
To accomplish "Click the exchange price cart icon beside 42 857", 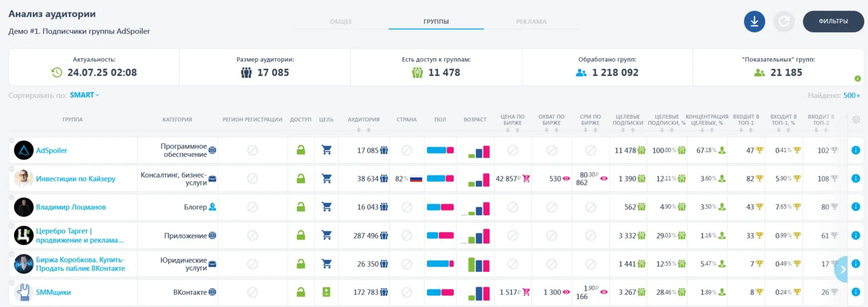I will 526,179.
